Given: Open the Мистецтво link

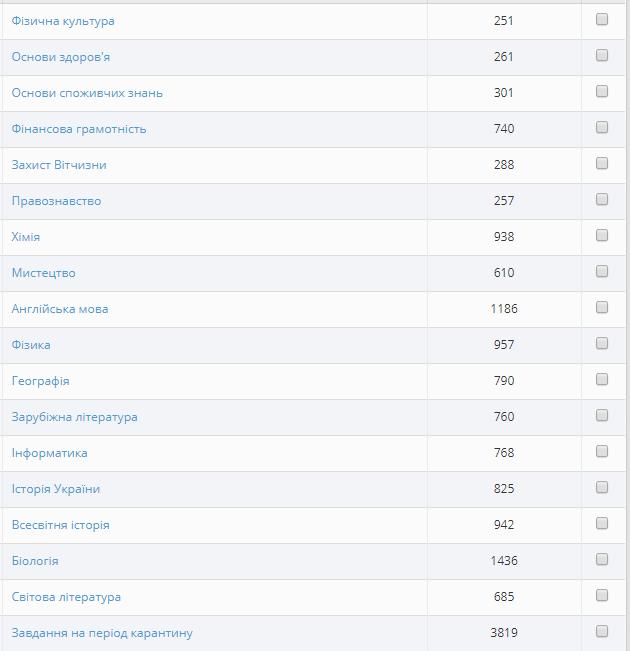Looking at the screenshot, I should pos(43,273).
